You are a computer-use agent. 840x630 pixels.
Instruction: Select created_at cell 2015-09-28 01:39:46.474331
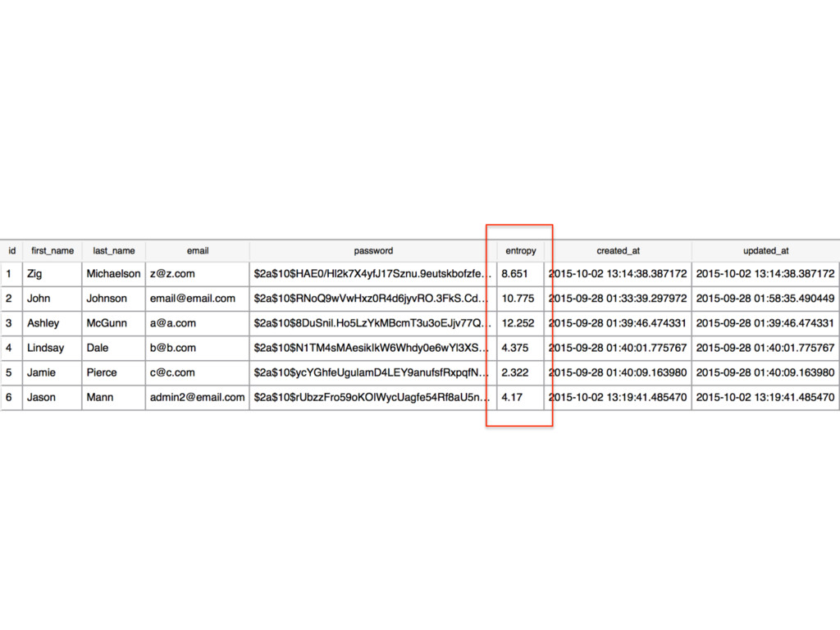point(619,323)
